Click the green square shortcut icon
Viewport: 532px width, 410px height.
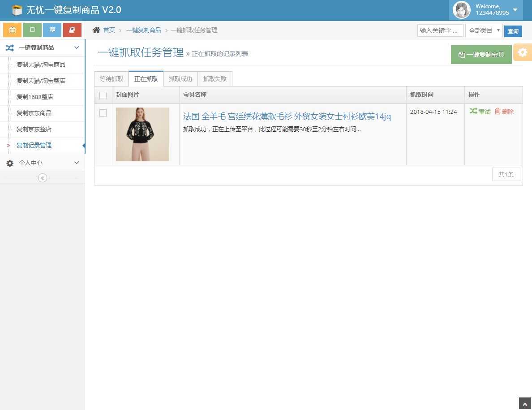tap(32, 30)
